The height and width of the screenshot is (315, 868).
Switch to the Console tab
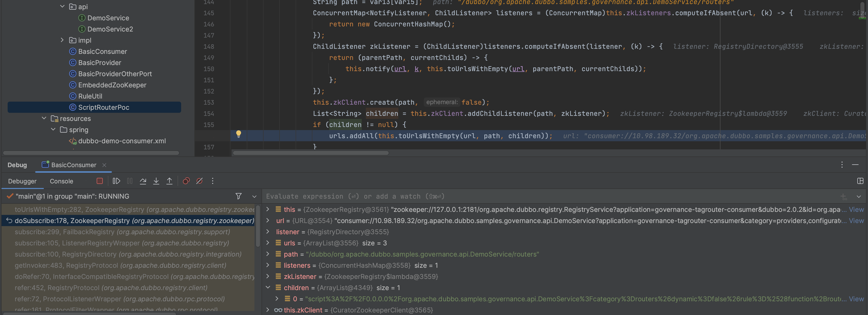click(x=61, y=181)
